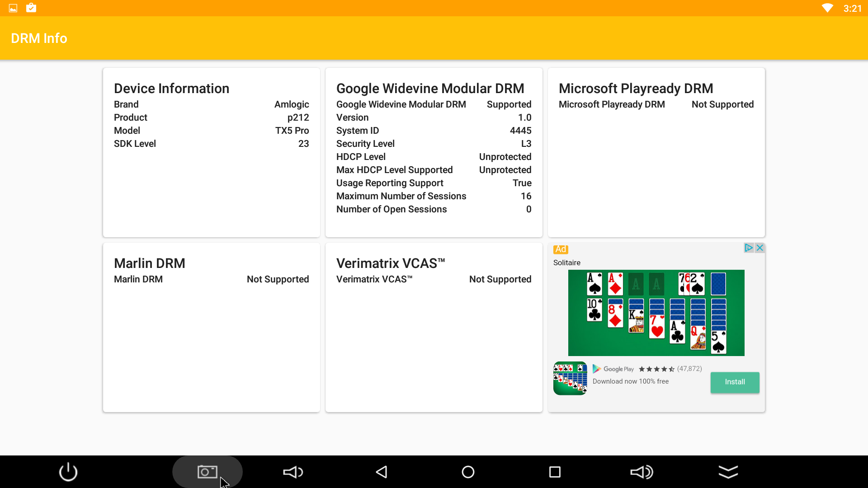The image size is (868, 488).
Task: Click 'Download now 100% free' text
Action: point(631,381)
